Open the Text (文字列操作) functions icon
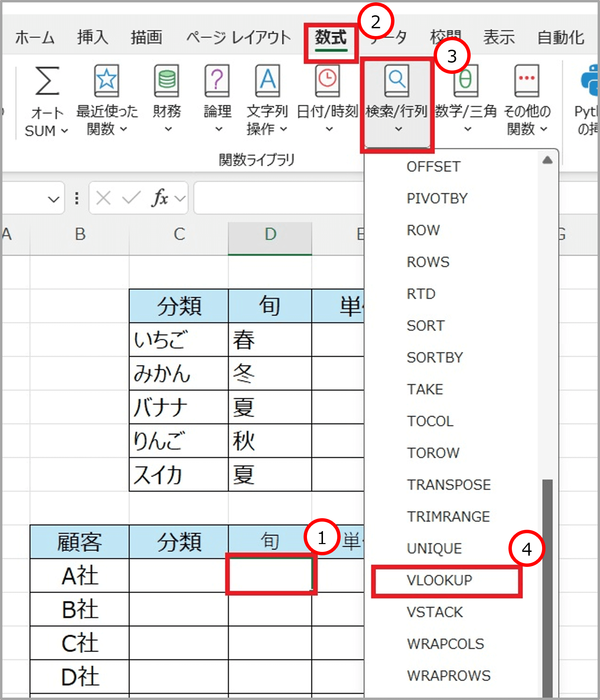This screenshot has width=600, height=700. (267, 80)
